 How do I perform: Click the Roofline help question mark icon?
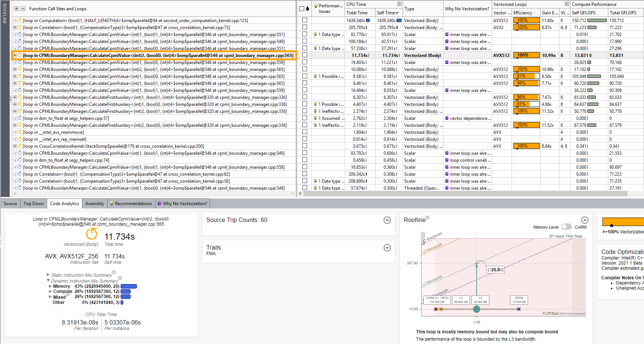click(x=427, y=218)
